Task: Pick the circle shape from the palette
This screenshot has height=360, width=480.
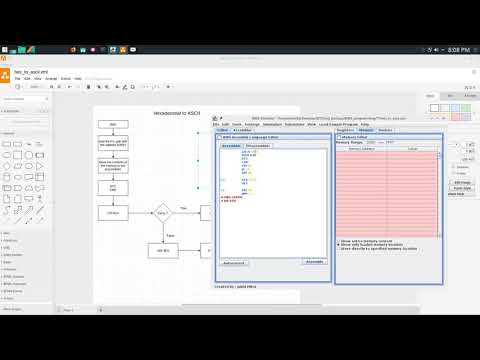Action: [x=29, y=155]
